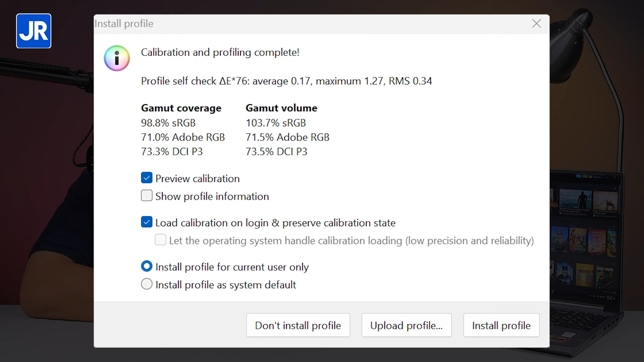The image size is (644, 362).
Task: Enable the Show profile information checkbox
Action: 146,196
